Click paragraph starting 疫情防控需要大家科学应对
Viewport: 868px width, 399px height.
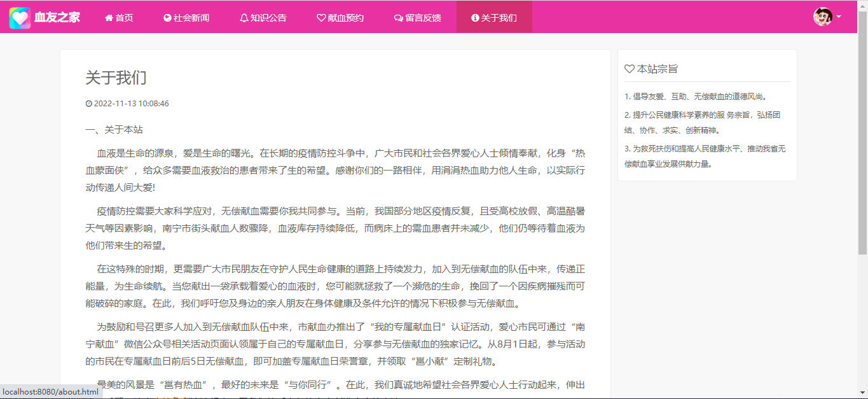[x=335, y=228]
